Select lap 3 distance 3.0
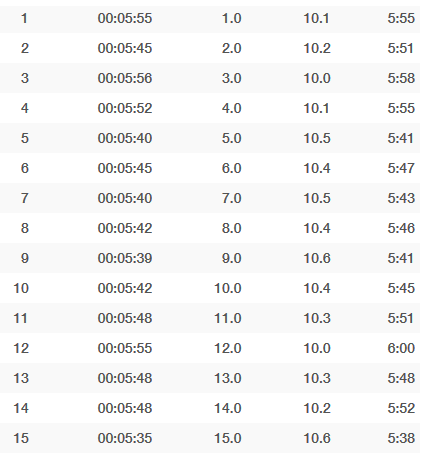 tap(232, 78)
